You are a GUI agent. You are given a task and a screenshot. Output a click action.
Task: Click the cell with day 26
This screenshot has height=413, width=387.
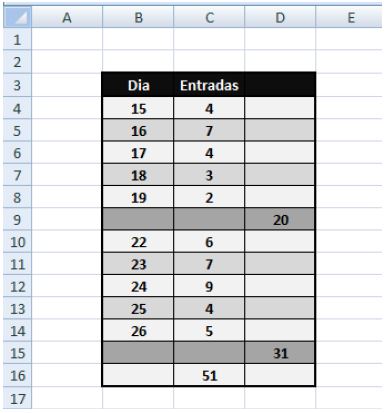138,331
